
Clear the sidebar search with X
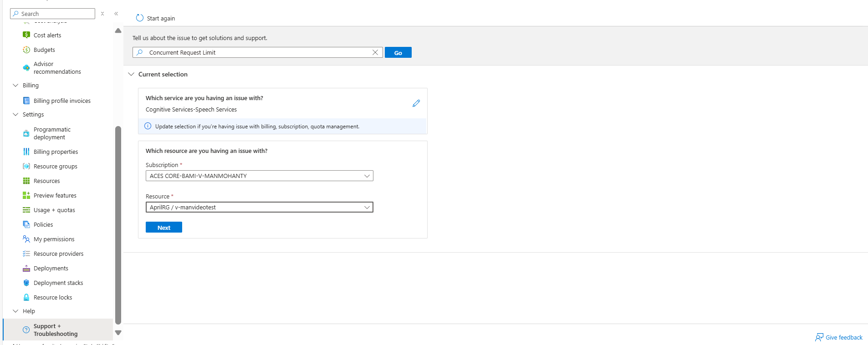coord(102,14)
